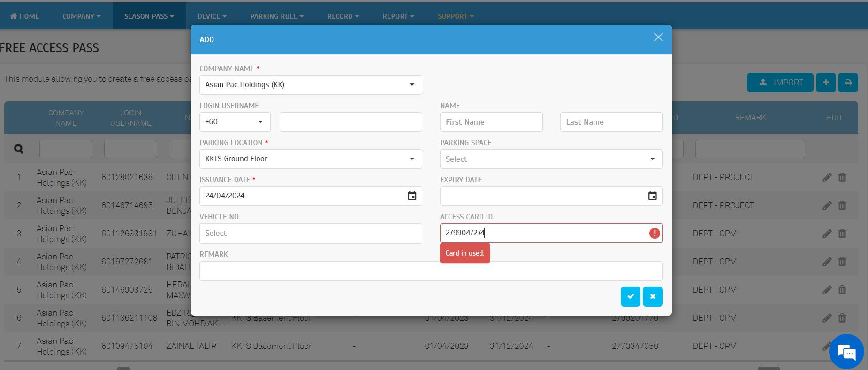Click the edit pencil for row 1
This screenshot has height=370, width=868.
point(827,177)
